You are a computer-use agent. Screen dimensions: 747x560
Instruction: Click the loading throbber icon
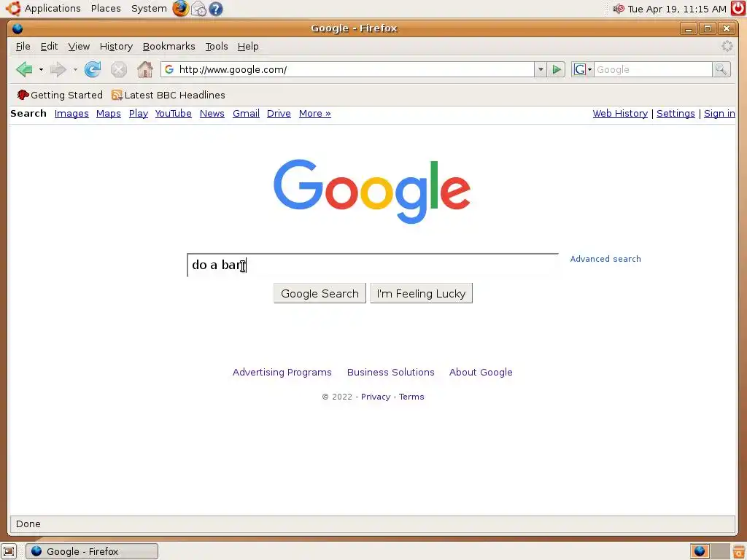click(x=727, y=46)
